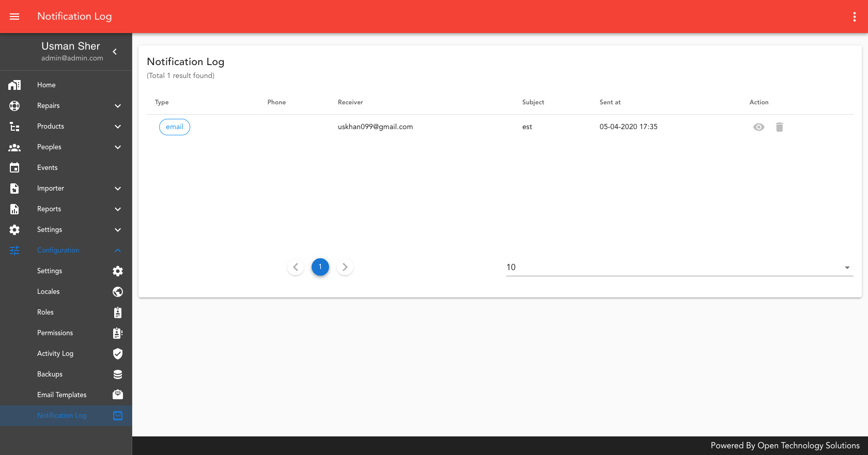Go to next page of results
The height and width of the screenshot is (455, 868).
coord(345,267)
